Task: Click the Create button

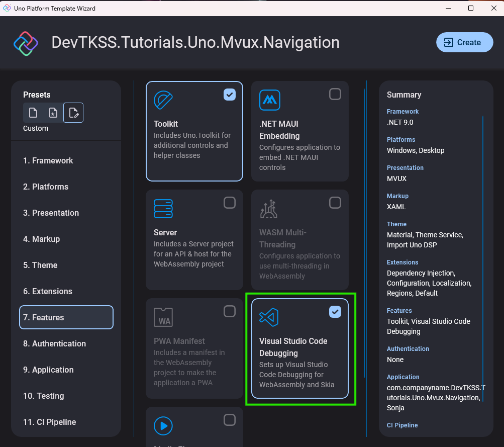Action: coord(464,42)
